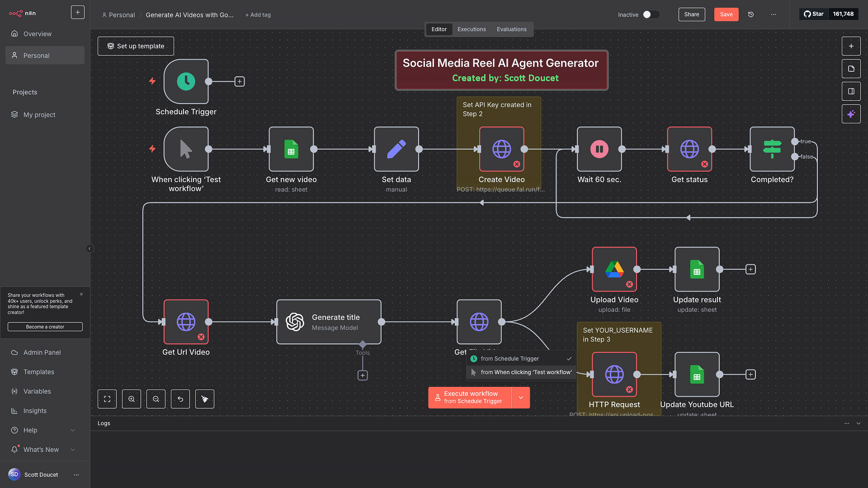Toggle the workflow Inactive switch
Viewport: 868px width, 488px height.
[x=651, y=14]
